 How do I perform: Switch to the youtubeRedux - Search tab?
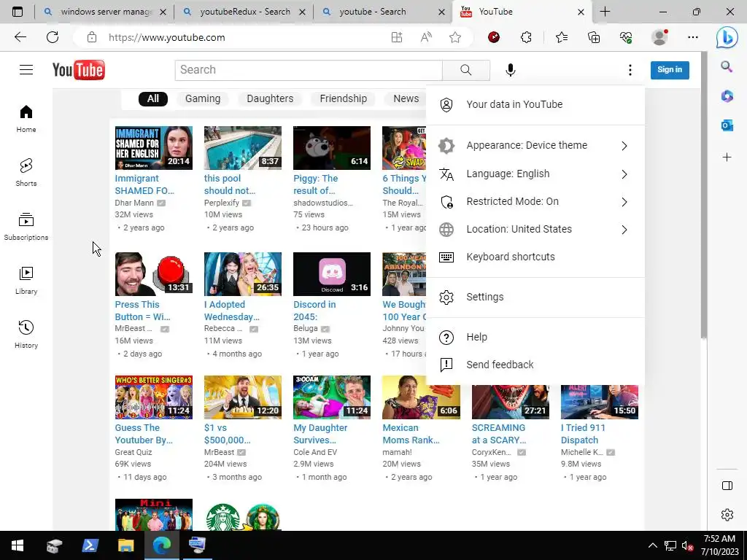click(x=244, y=12)
